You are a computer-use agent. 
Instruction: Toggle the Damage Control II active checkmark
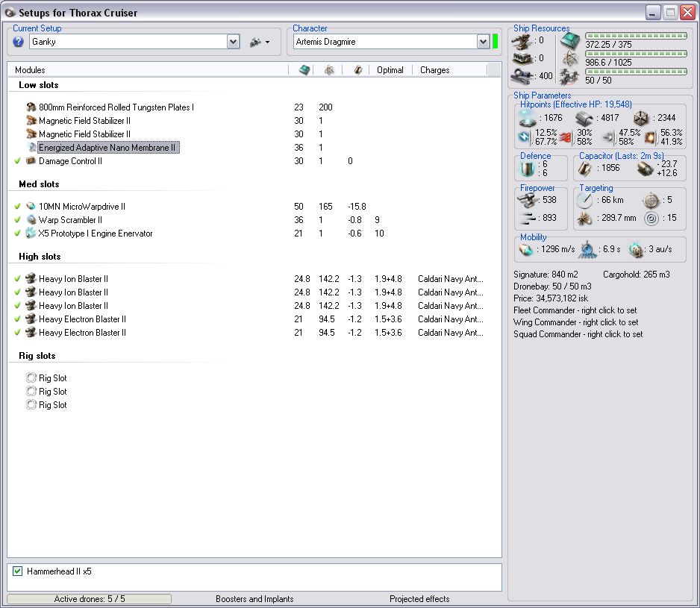tap(17, 161)
